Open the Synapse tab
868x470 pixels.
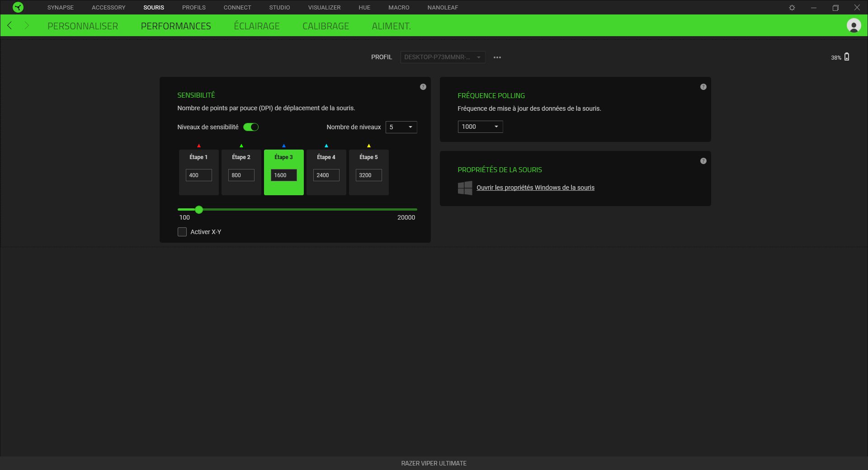(x=61, y=8)
